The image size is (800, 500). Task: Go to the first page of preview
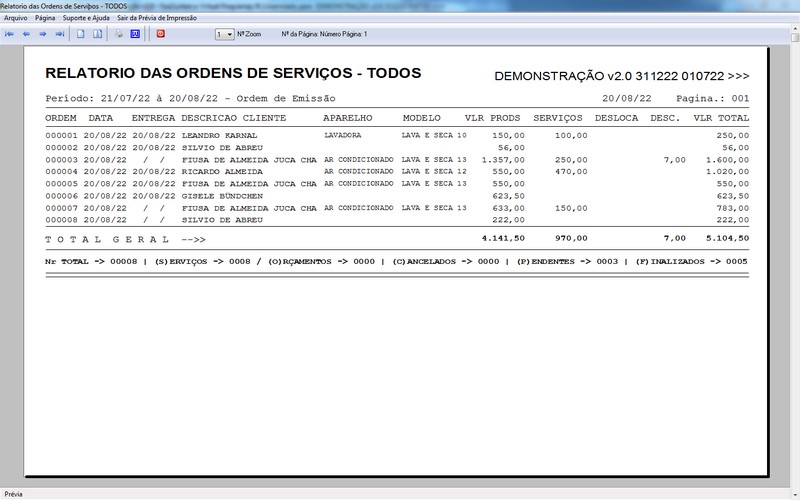coord(9,34)
